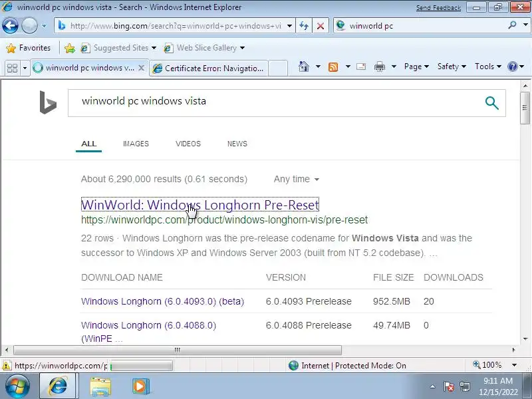
Task: Click the greyed Forward navigation button
Action: tap(29, 25)
